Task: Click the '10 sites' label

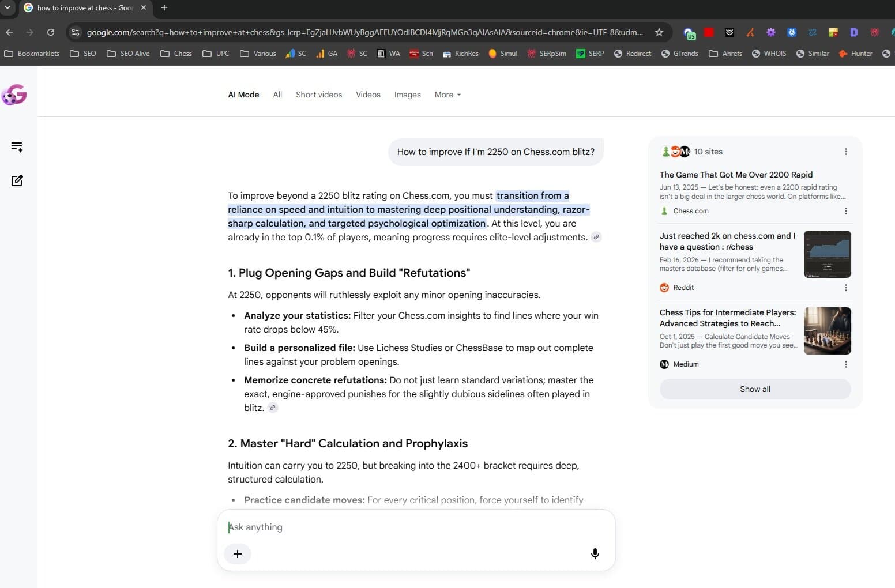Action: 708,152
